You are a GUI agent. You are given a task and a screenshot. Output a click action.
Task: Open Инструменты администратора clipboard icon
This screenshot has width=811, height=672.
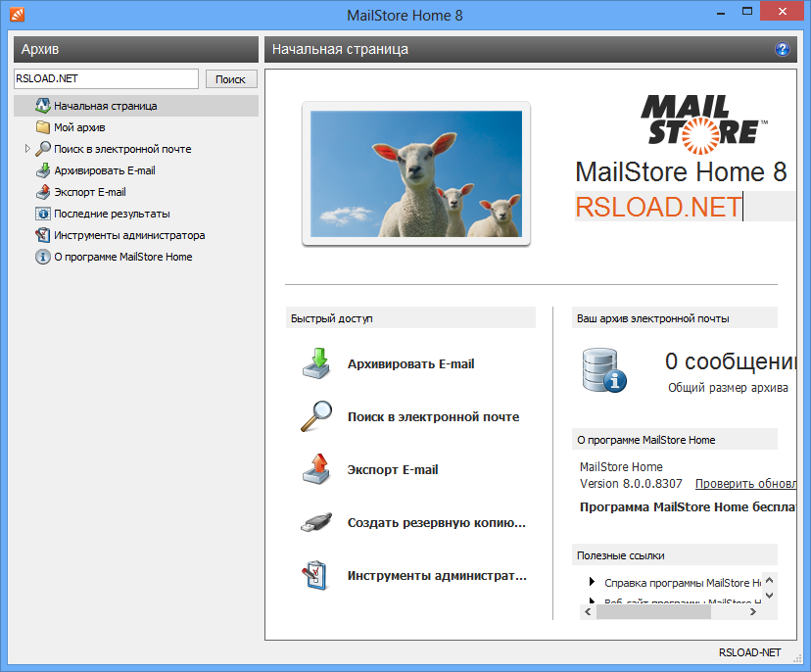tap(42, 234)
